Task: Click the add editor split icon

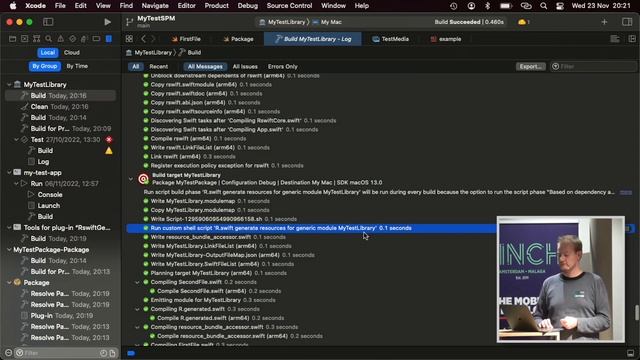Action: tap(632, 39)
